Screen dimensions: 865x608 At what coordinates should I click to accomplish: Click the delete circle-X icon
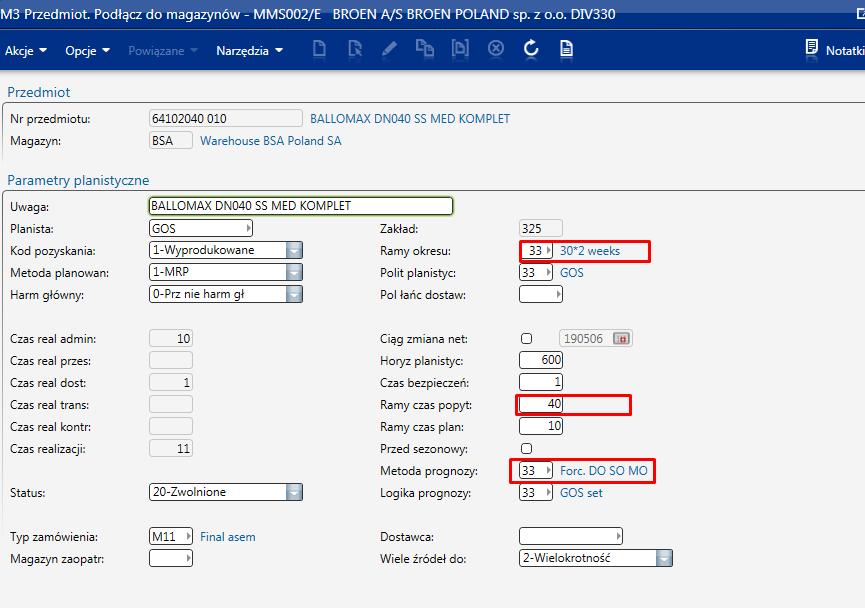(496, 49)
